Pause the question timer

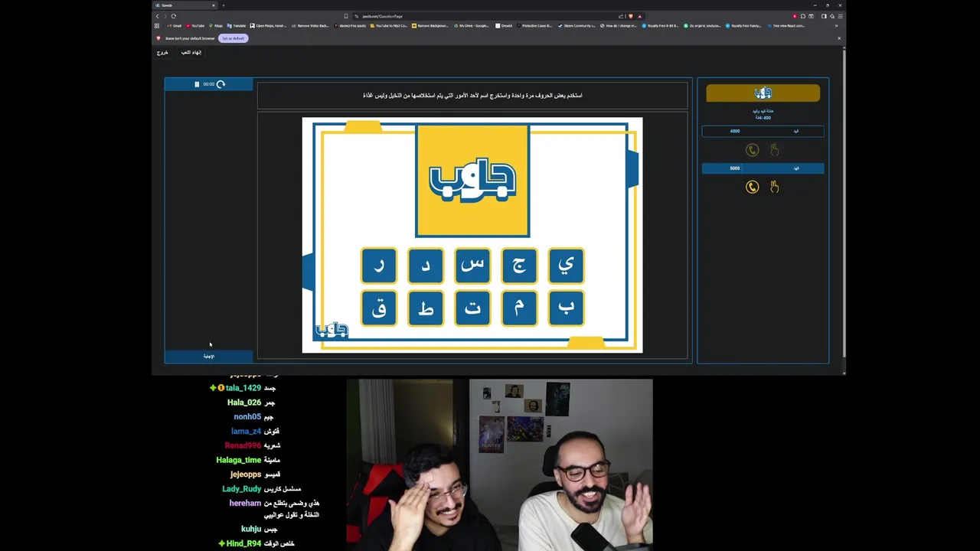coord(197,84)
